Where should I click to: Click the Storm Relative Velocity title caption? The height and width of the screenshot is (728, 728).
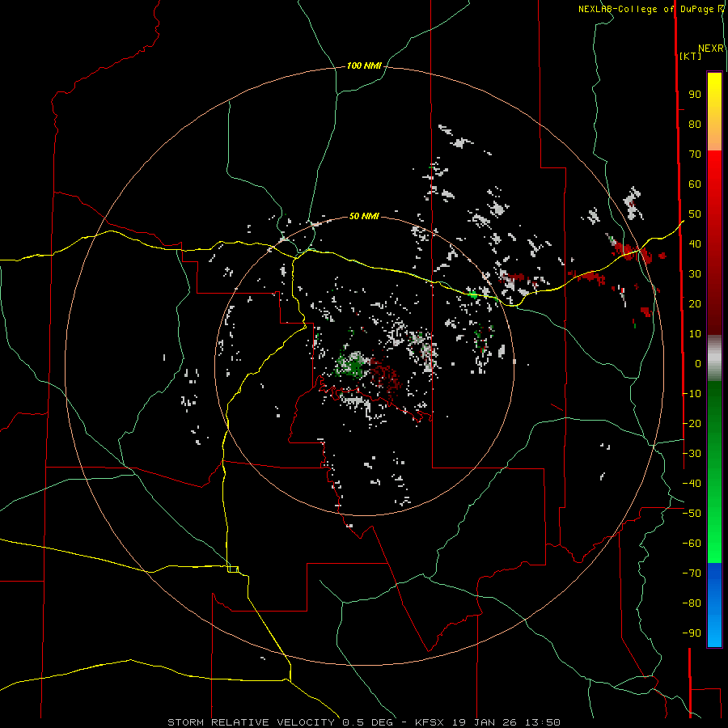(x=363, y=722)
